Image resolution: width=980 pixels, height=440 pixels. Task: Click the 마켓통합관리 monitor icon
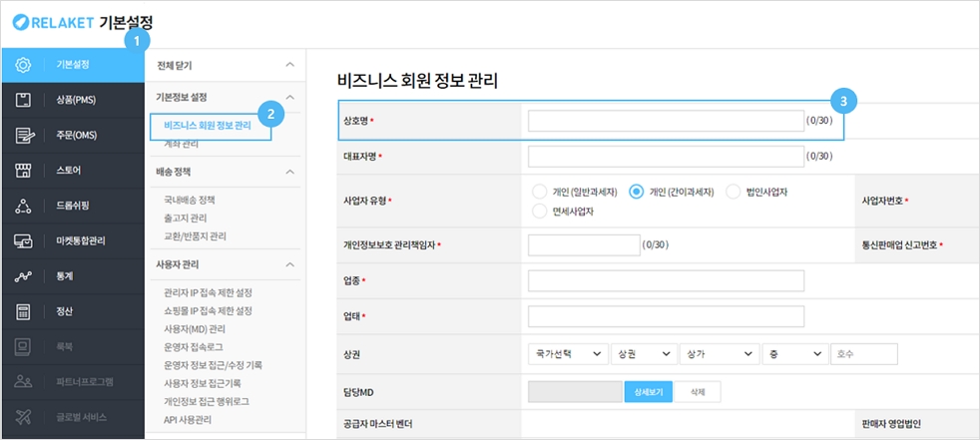[x=24, y=240]
